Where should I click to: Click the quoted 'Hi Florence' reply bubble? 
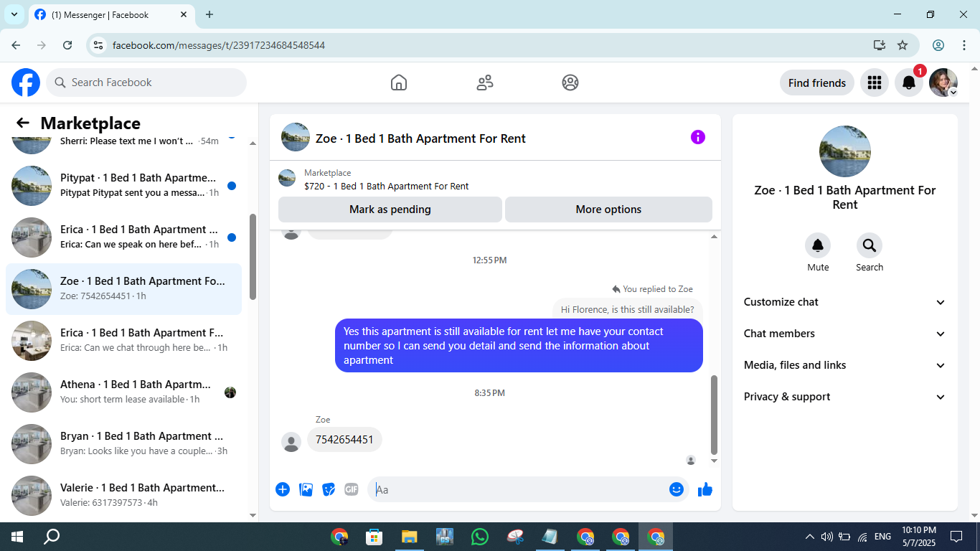tap(627, 310)
